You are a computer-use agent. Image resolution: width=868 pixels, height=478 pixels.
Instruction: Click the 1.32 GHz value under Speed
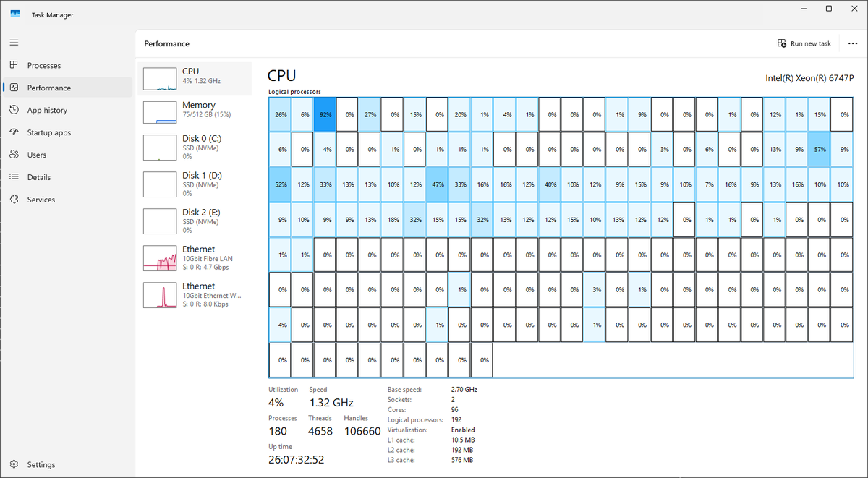tap(331, 402)
